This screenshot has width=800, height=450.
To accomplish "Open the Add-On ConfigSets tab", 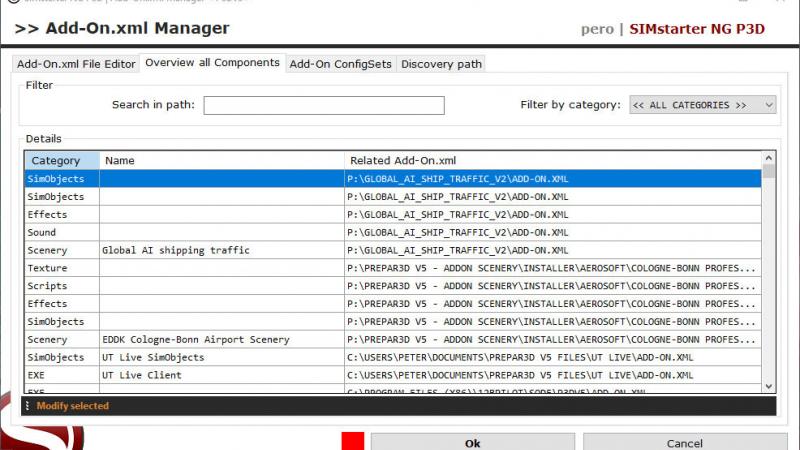I will point(340,64).
